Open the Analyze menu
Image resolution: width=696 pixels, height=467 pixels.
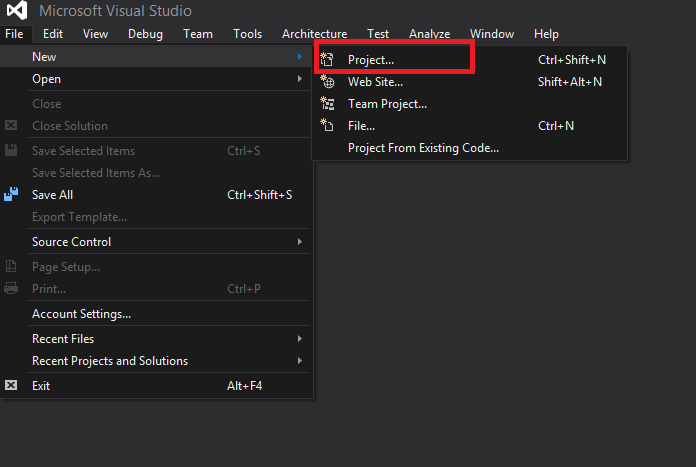tap(430, 34)
